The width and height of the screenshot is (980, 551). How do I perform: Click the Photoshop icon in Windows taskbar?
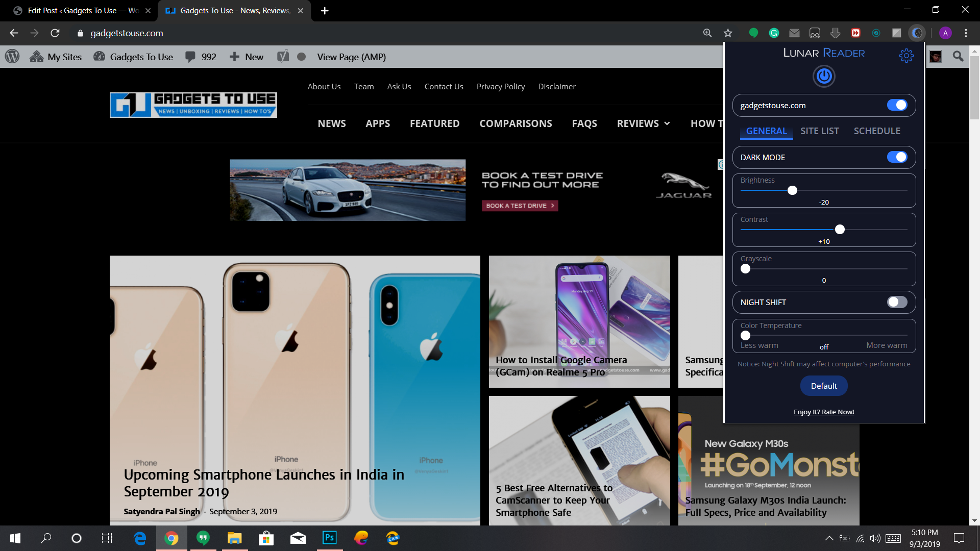[x=330, y=538]
